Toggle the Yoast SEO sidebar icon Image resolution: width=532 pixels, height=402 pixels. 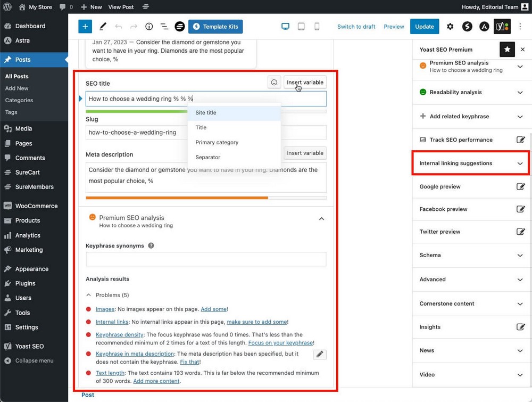pyautogui.click(x=502, y=27)
